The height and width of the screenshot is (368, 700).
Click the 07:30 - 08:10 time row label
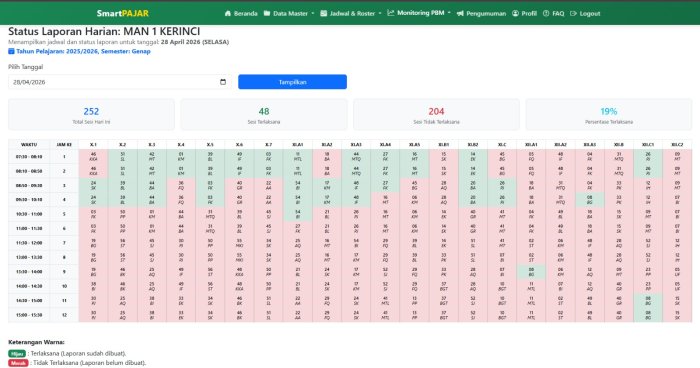(29, 157)
